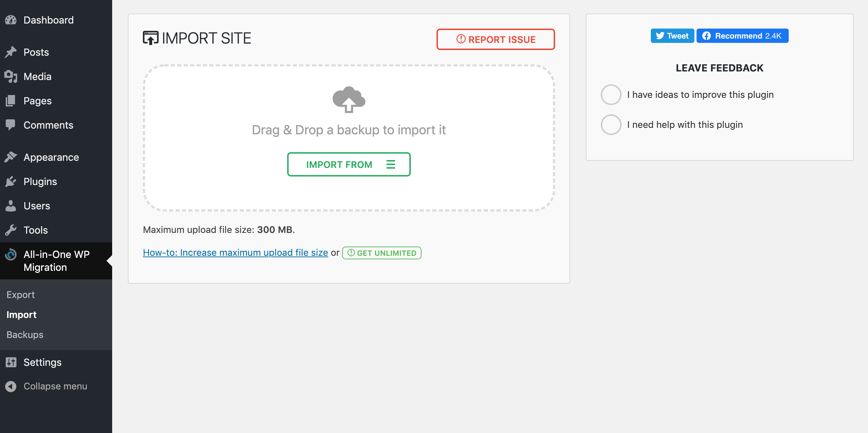Viewport: 868px width, 433px height.
Task: Open the Backups page
Action: (x=24, y=334)
